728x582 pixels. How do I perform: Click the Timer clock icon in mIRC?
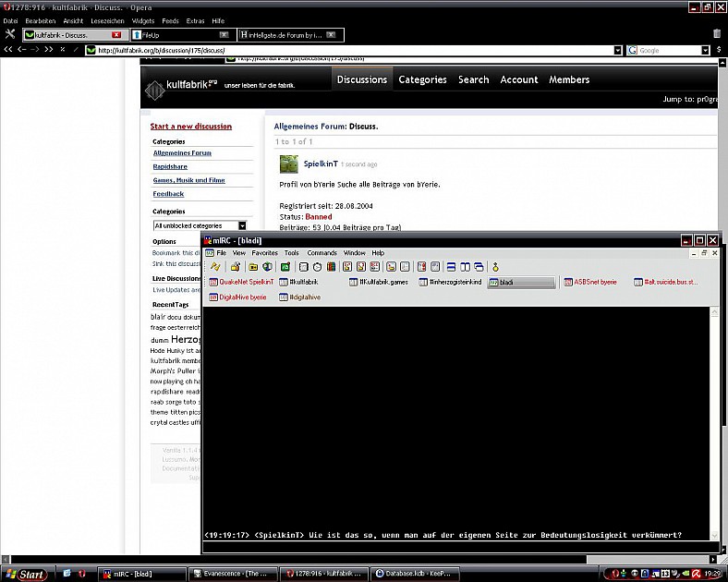click(317, 267)
